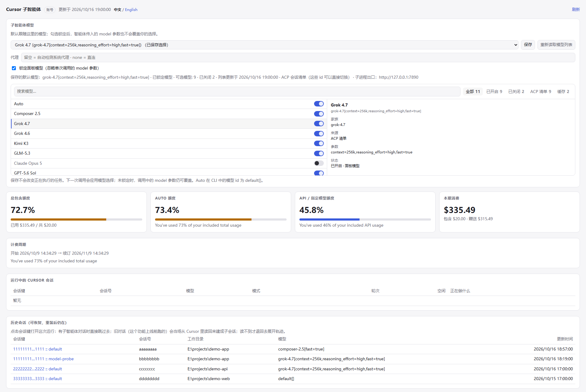Toggle the Composer 2.5 switch
The width and height of the screenshot is (586, 392).
pos(319,114)
